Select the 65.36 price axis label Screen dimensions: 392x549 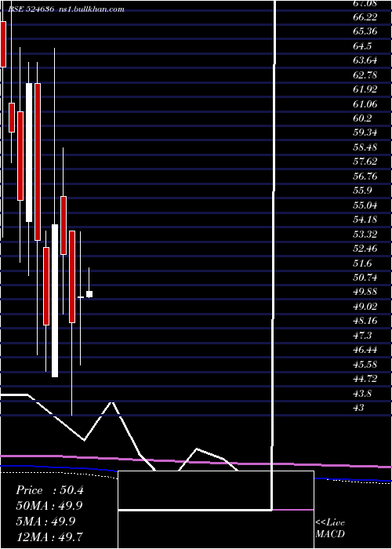365,31
